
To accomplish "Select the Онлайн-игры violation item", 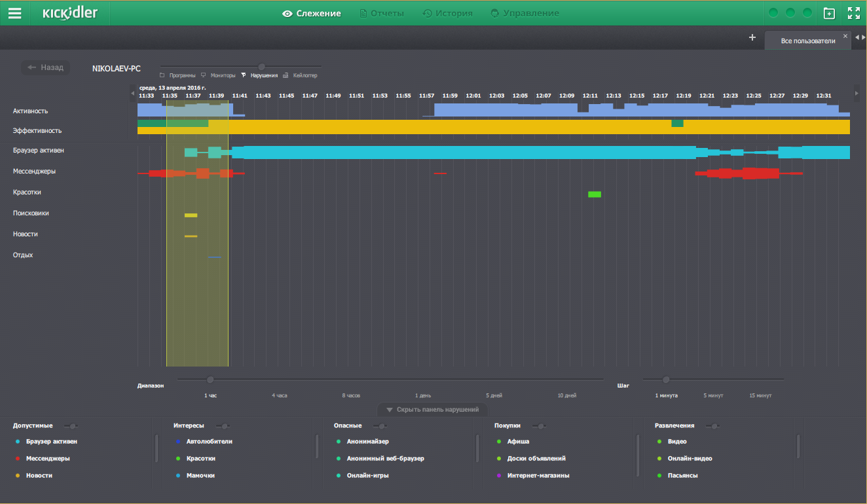I will click(367, 475).
